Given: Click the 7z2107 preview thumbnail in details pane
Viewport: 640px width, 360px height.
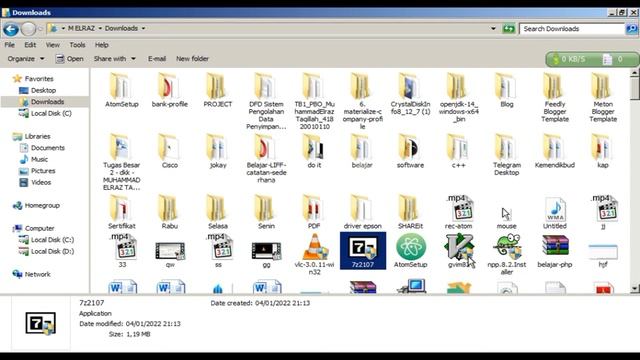Looking at the screenshot, I should (x=40, y=323).
